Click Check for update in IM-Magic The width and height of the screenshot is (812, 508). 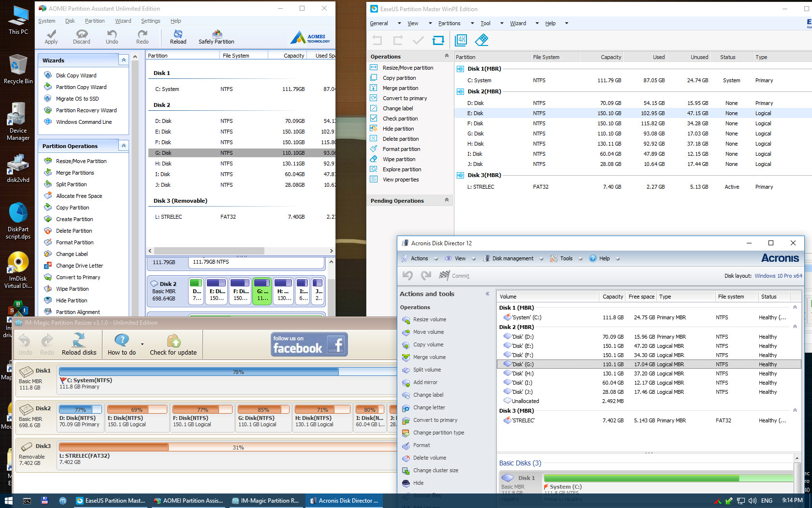[x=173, y=344]
